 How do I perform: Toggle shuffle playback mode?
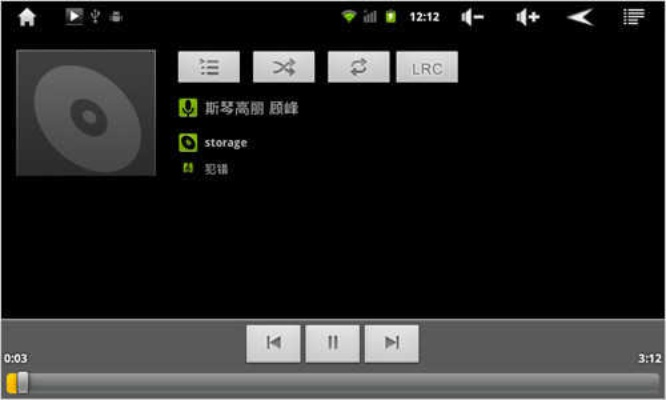(x=284, y=67)
